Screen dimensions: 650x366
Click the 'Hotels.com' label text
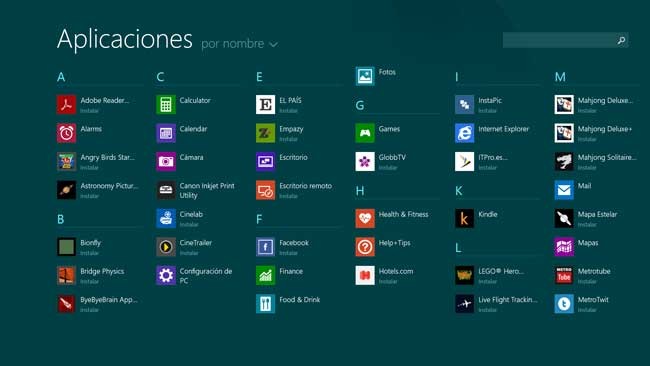[396, 271]
